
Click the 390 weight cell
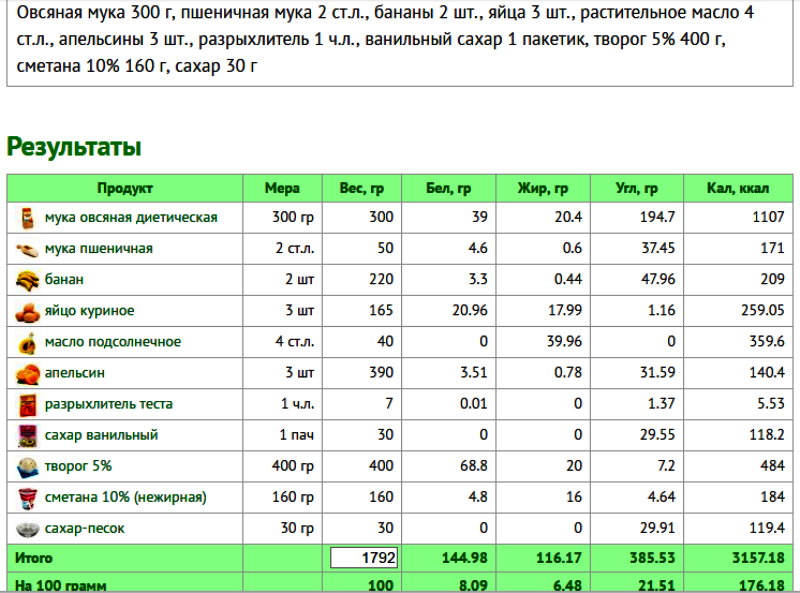[x=362, y=373]
